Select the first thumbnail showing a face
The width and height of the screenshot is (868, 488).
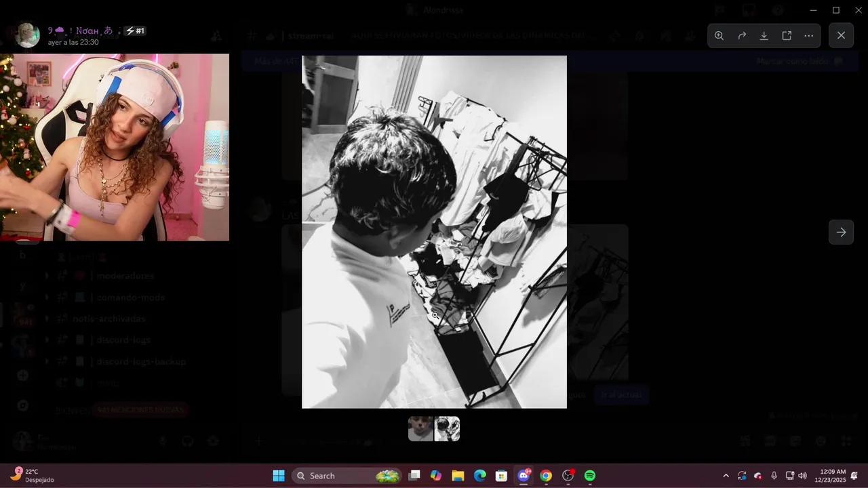(420, 429)
